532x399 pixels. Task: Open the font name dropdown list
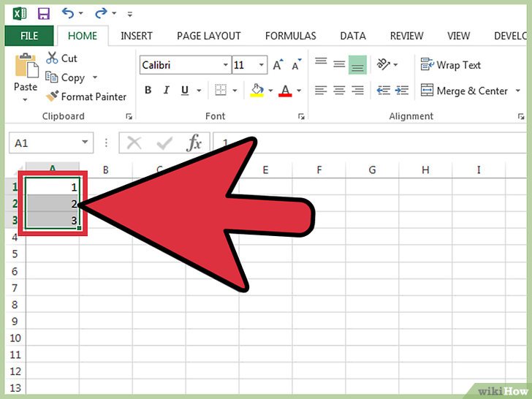pos(225,65)
